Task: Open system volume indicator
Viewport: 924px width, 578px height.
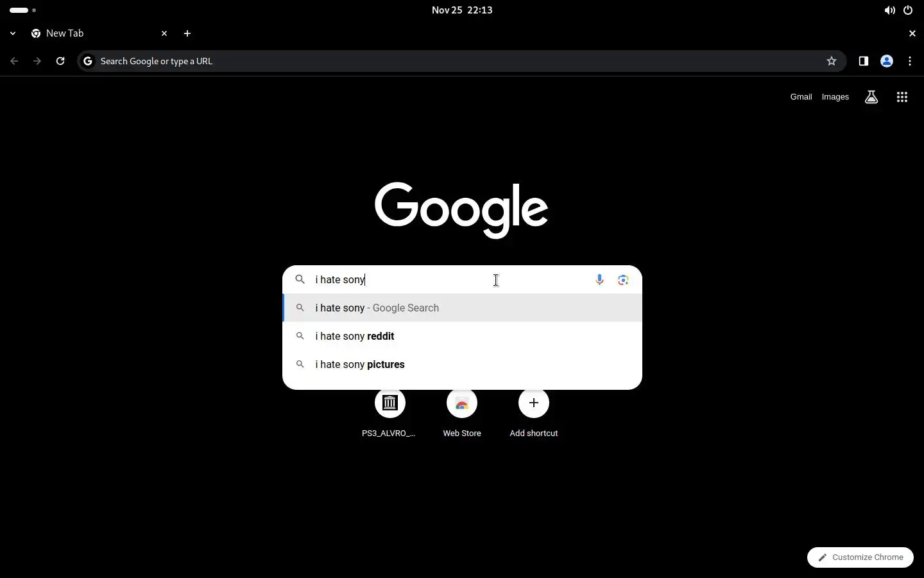Action: click(x=889, y=10)
